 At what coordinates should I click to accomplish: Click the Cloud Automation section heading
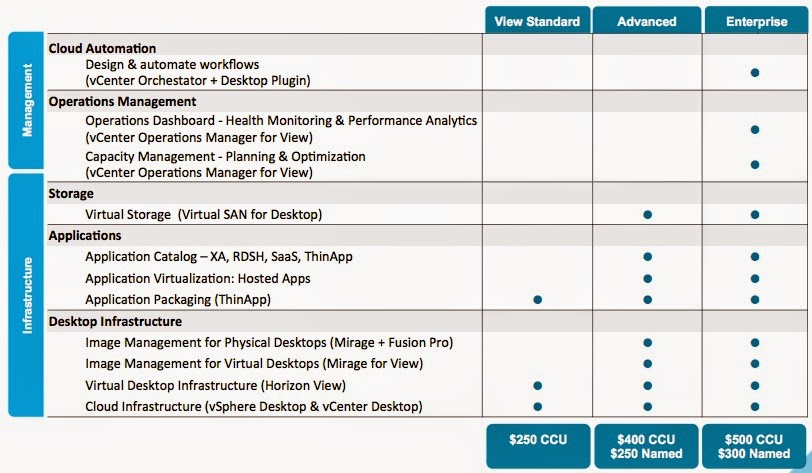tap(102, 48)
